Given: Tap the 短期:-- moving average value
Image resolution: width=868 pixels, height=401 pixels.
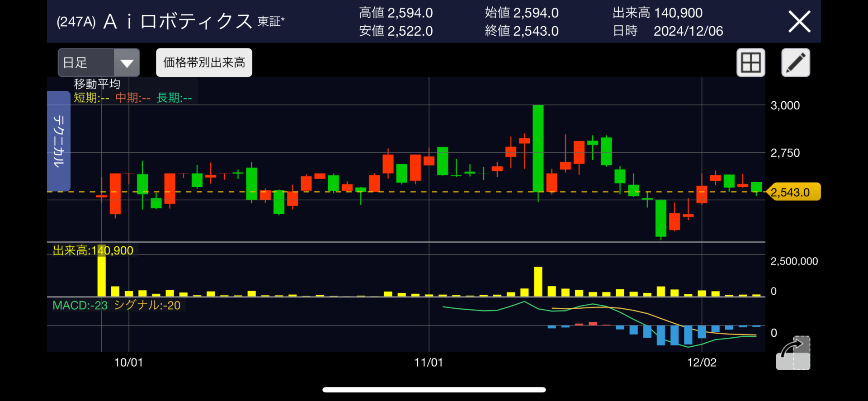Looking at the screenshot, I should pos(91,98).
